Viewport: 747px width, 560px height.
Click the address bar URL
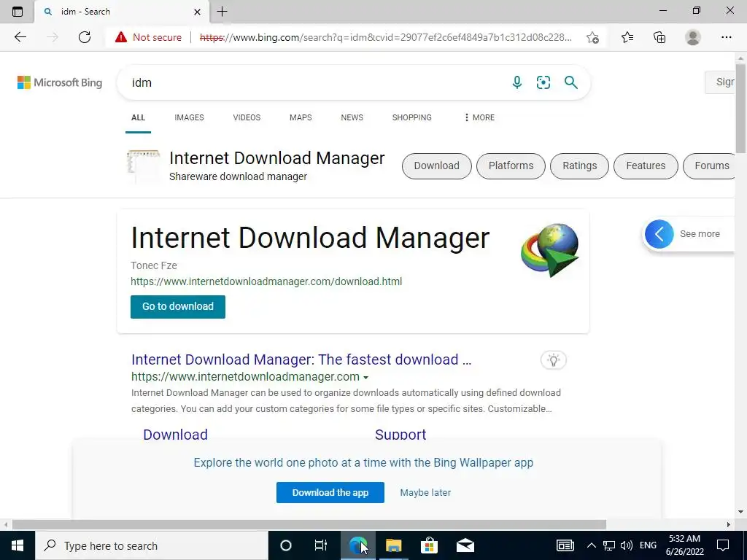coord(385,37)
